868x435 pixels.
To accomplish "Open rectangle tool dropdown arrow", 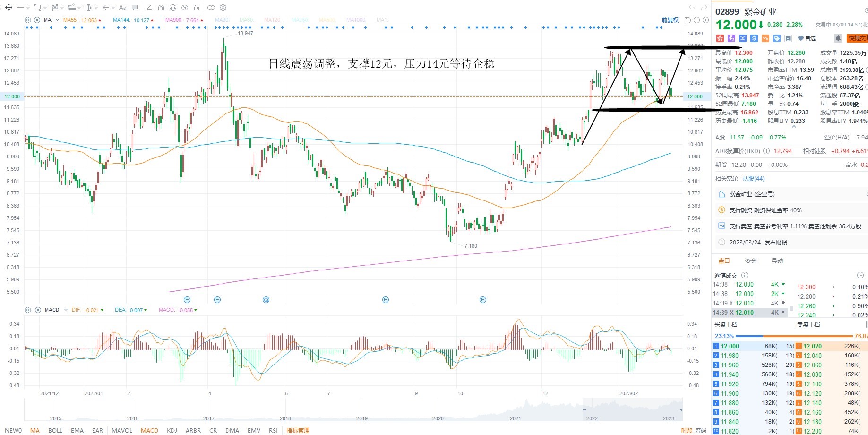I will [x=45, y=8].
